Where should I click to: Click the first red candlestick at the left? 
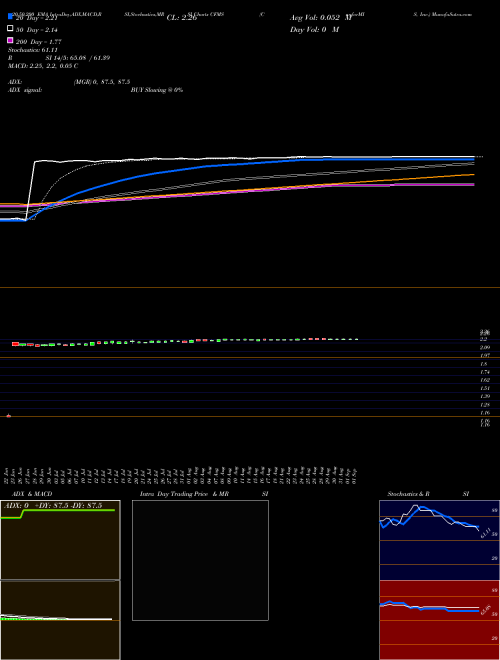[x=16, y=344]
